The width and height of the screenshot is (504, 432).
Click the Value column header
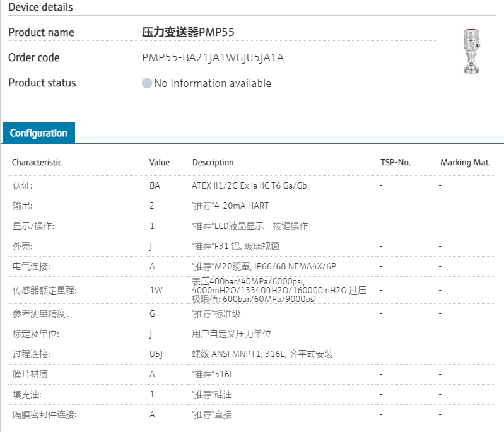point(160,163)
